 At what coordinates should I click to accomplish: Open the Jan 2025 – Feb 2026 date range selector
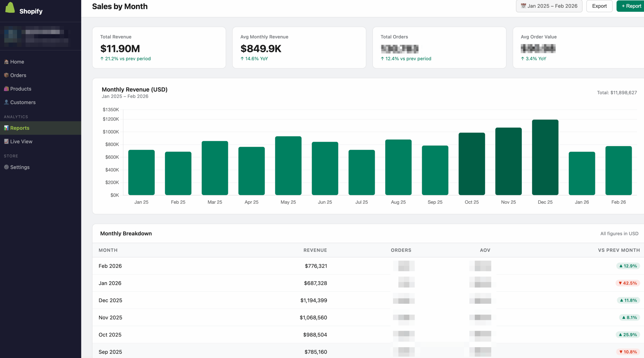click(x=549, y=6)
